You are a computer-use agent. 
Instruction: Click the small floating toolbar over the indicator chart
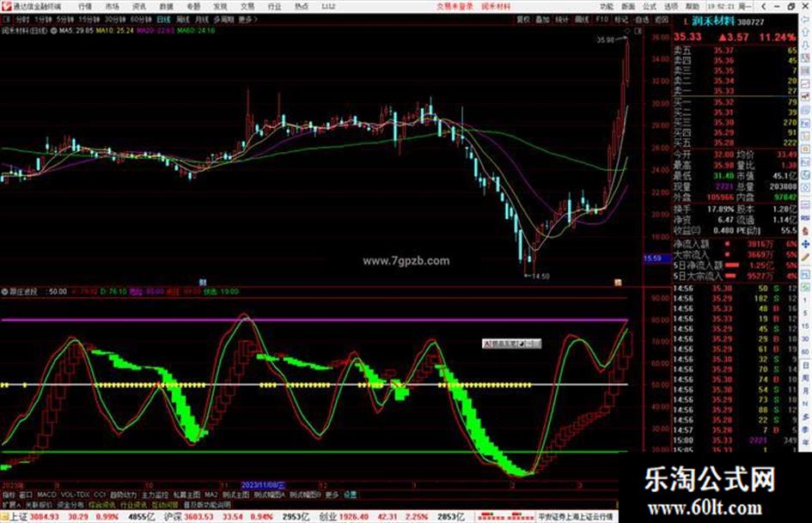(x=511, y=344)
